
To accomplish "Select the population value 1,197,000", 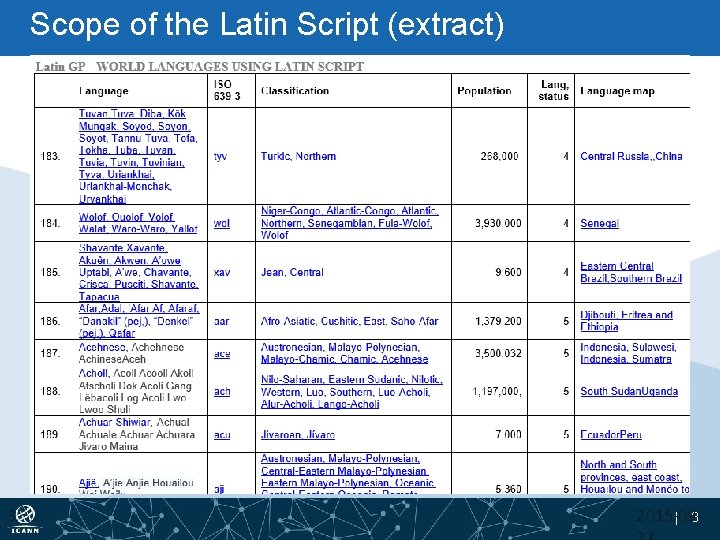I will [x=497, y=391].
